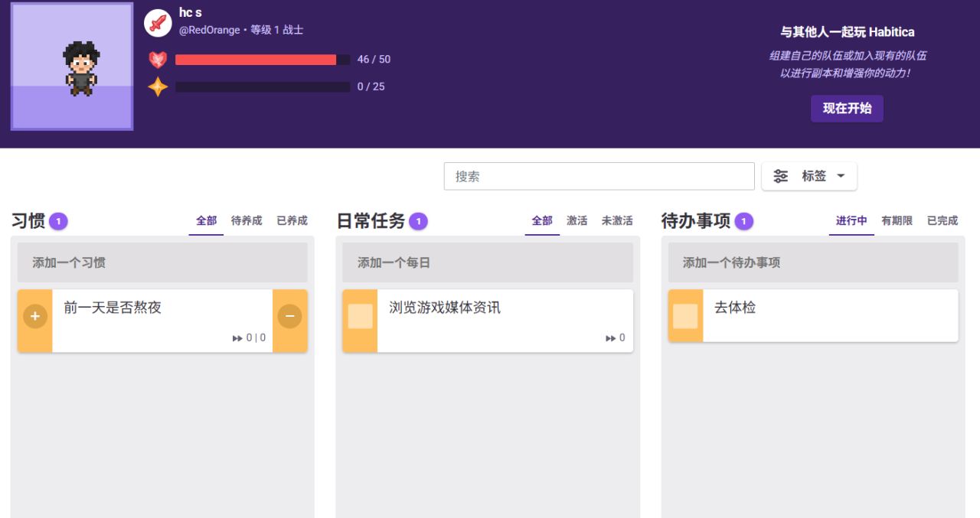Click the 现在开始 button
The image size is (980, 518).
847,109
